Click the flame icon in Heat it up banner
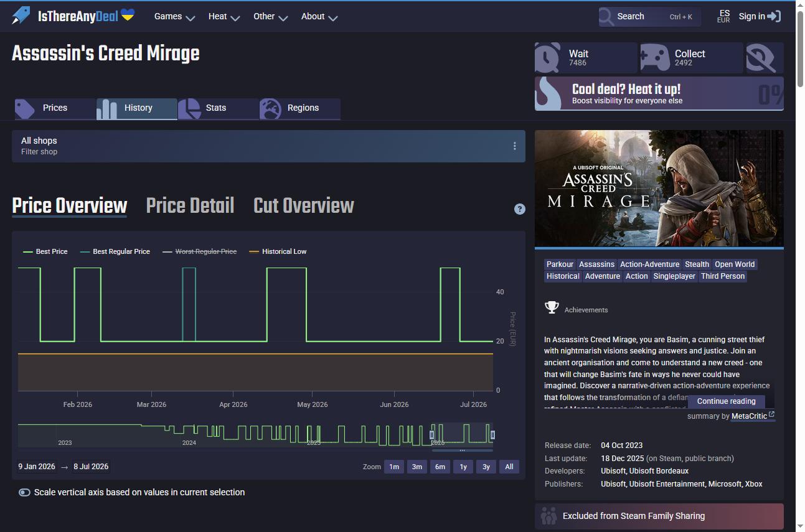The image size is (805, 532). point(548,93)
